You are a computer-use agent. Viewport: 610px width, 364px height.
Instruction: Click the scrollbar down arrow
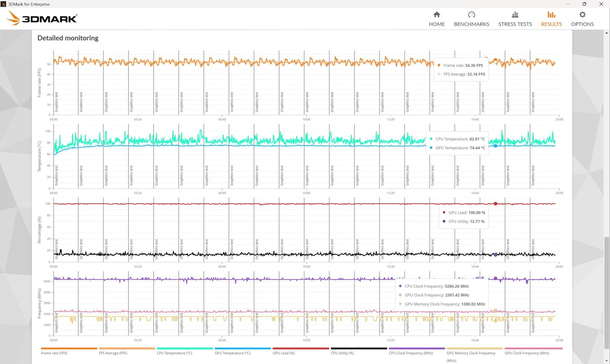(x=607, y=361)
